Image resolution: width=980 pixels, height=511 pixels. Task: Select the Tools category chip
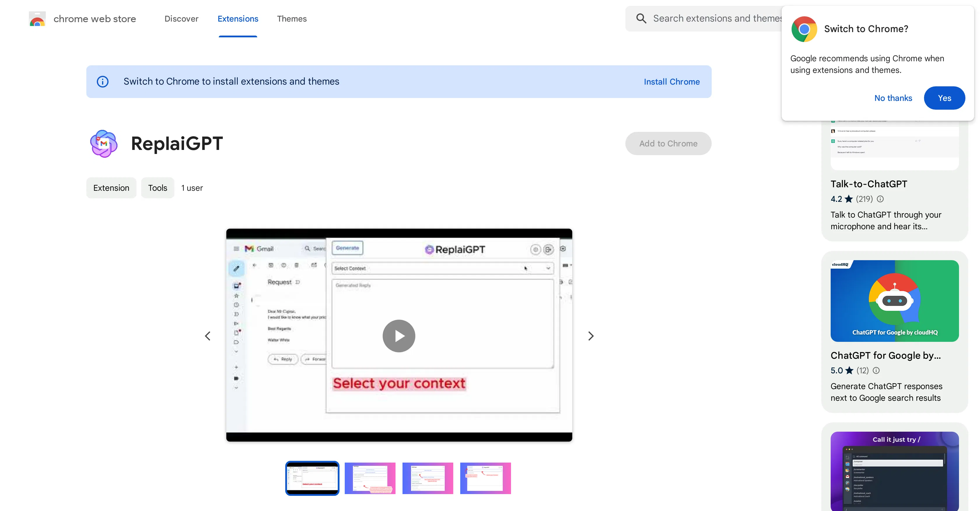pyautogui.click(x=157, y=188)
